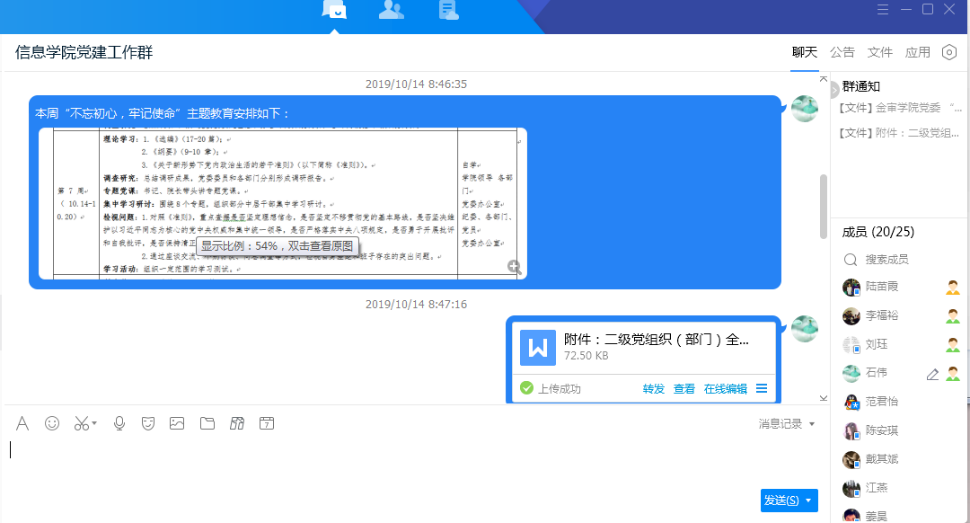This screenshot has width=970, height=523.
Task: Click the magnifier zoom icon on image
Action: 514,267
